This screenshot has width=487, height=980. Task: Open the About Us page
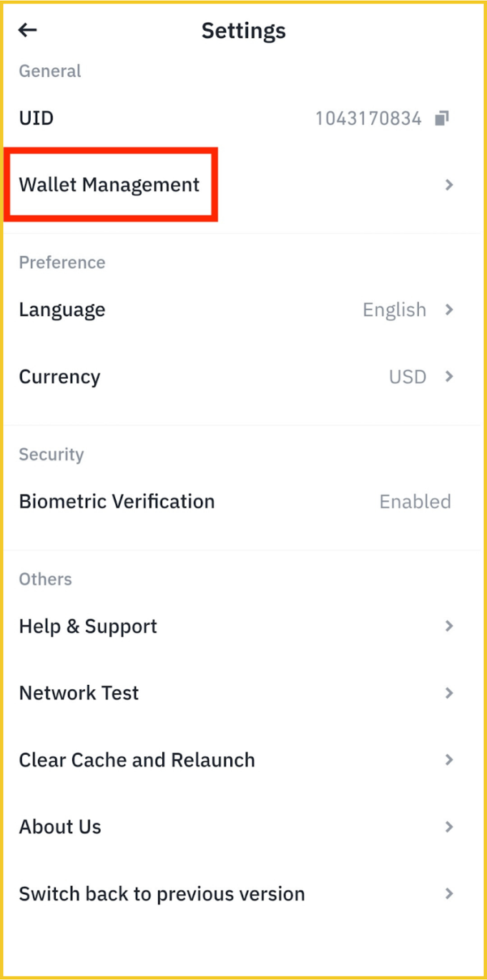[60, 826]
